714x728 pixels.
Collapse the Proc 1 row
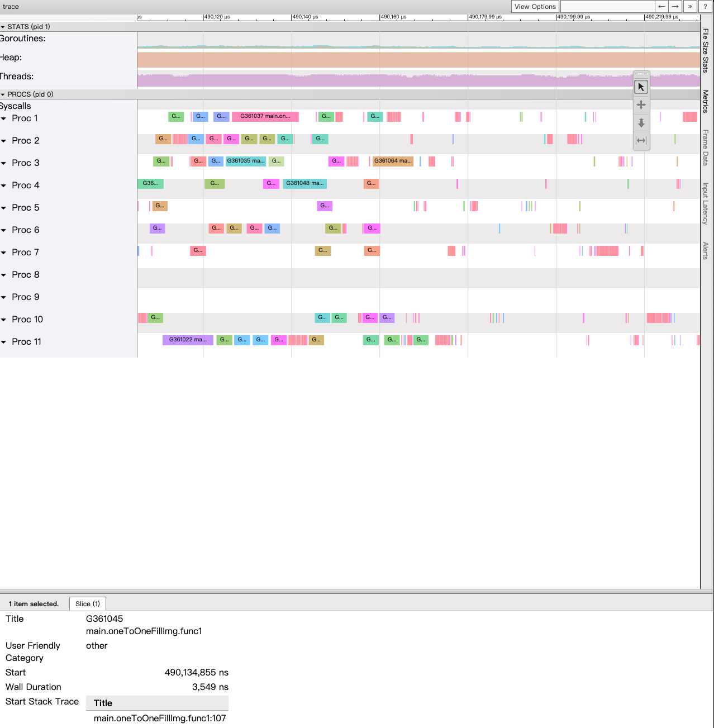[x=4, y=118]
